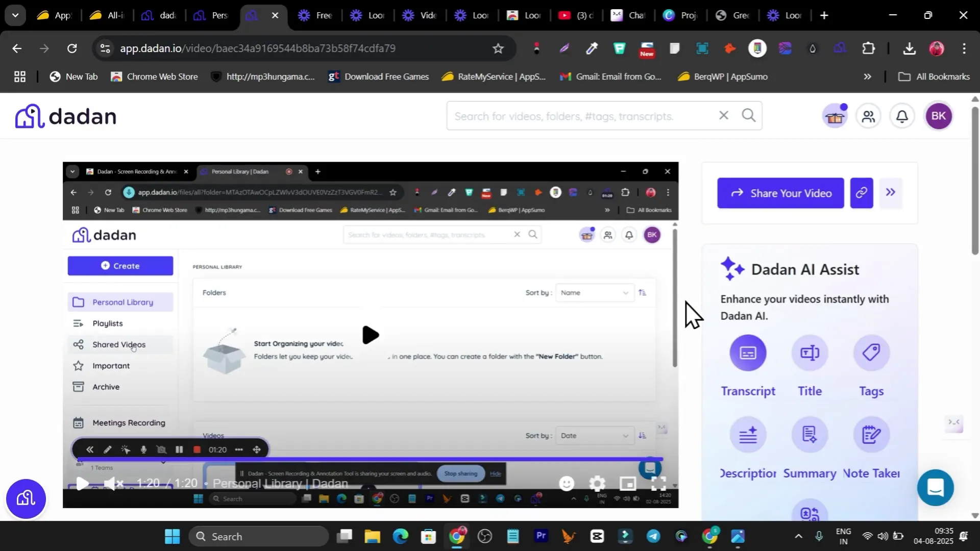980x551 pixels.
Task: Open the All Bookmarks folder
Action: [x=934, y=77]
